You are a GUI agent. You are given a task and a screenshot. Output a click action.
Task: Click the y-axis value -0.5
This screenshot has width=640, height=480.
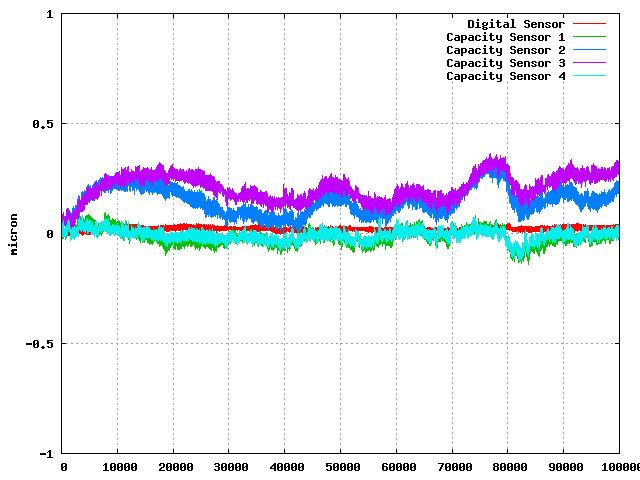[40, 344]
